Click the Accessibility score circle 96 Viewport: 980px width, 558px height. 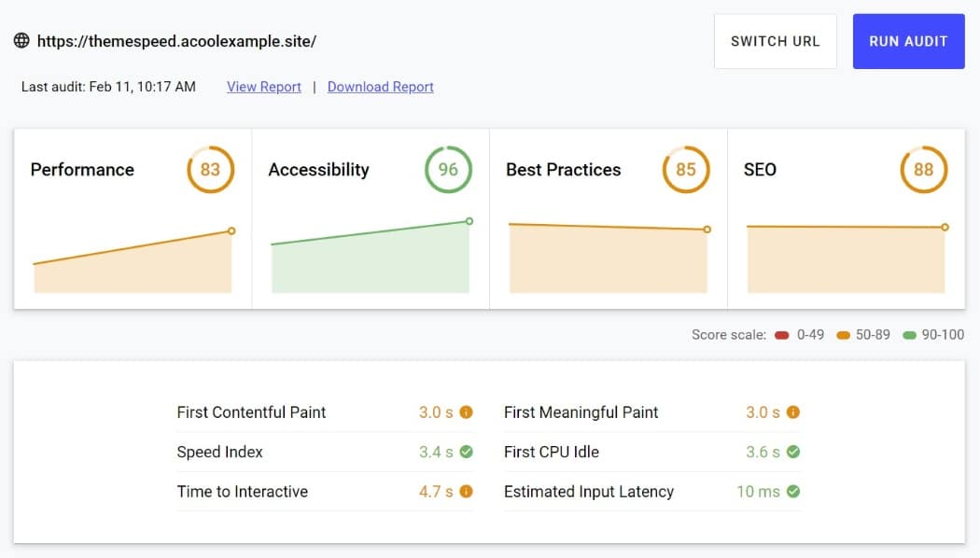coord(448,170)
